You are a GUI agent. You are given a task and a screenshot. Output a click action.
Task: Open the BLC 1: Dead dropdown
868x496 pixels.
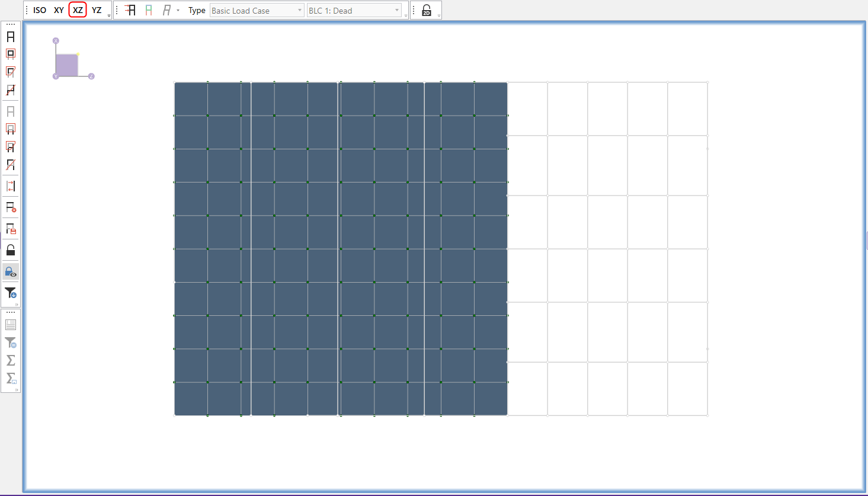[x=353, y=10]
